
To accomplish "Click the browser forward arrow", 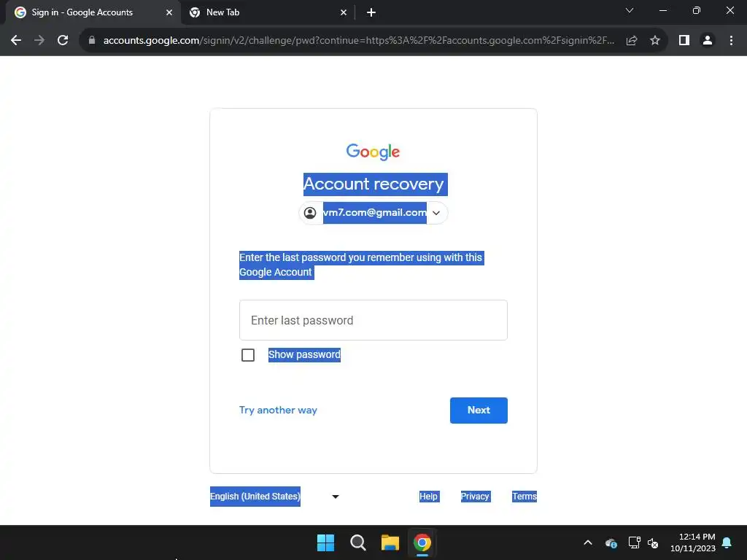I will [x=39, y=41].
